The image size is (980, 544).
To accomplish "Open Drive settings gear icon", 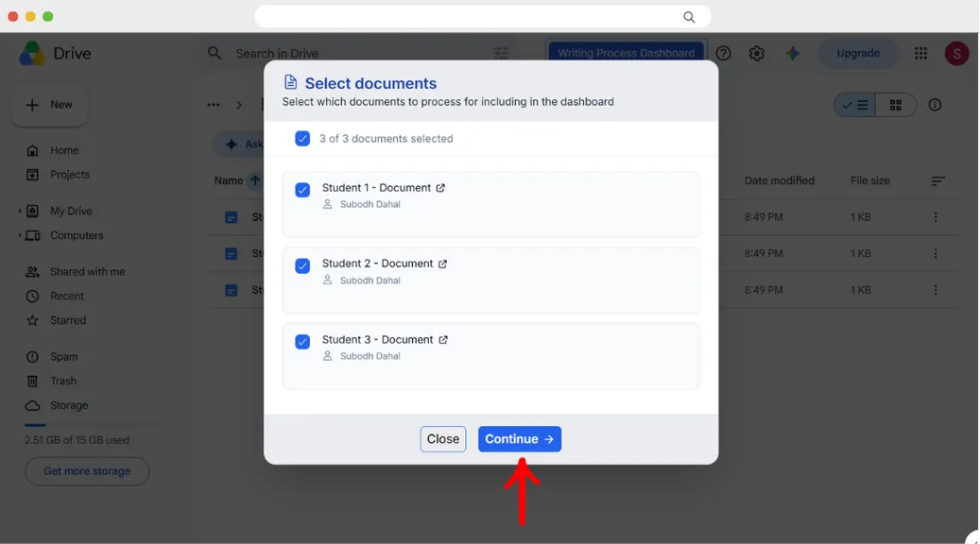I will [x=757, y=54].
